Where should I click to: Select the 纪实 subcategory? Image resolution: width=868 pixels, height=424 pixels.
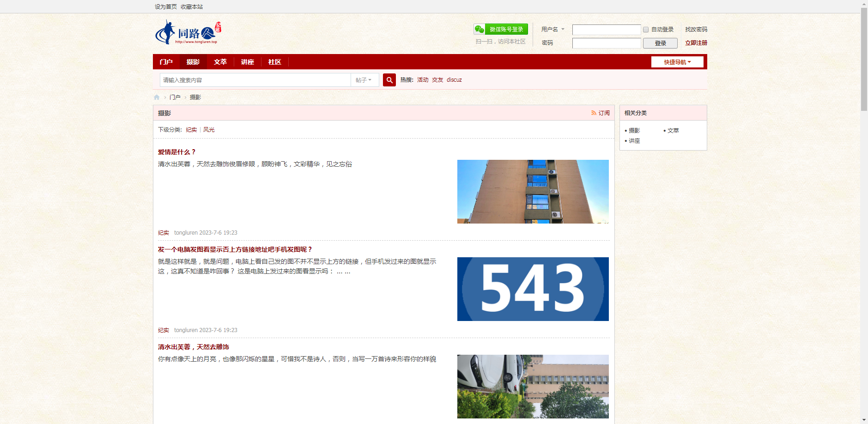(190, 129)
